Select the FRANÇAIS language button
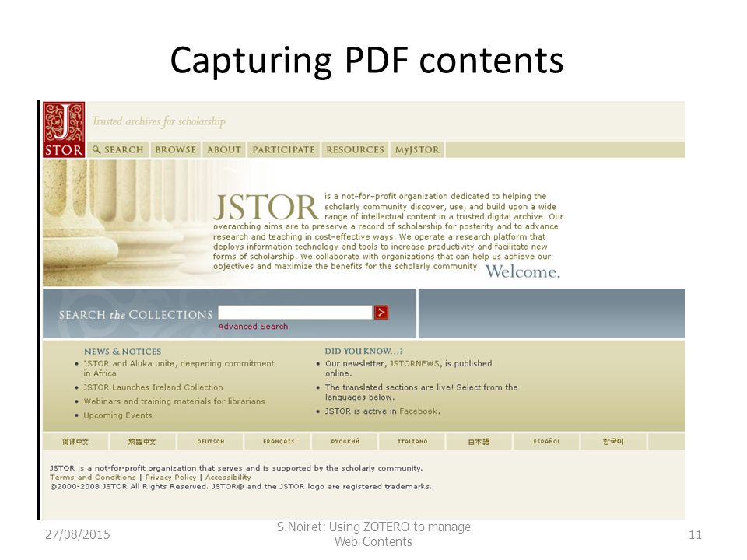 click(279, 442)
